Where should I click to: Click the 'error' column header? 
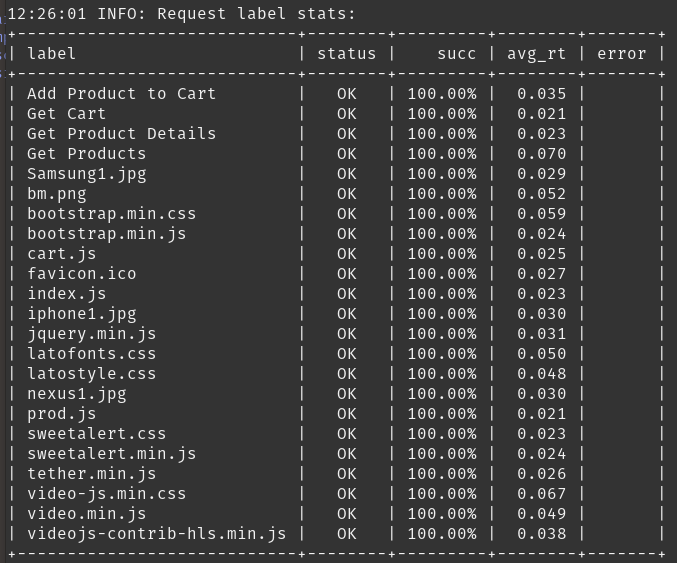(621, 54)
